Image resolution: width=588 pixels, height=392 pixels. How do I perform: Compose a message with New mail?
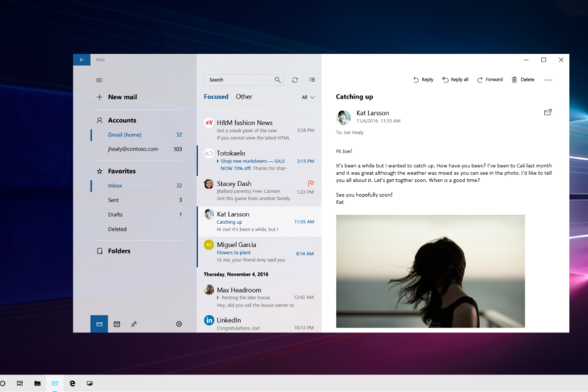[117, 97]
